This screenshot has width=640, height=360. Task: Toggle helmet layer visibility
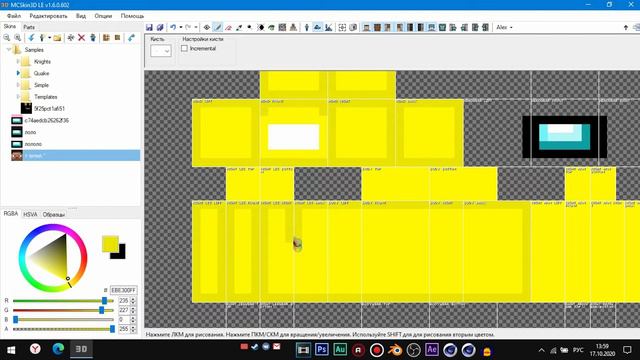pos(431,27)
